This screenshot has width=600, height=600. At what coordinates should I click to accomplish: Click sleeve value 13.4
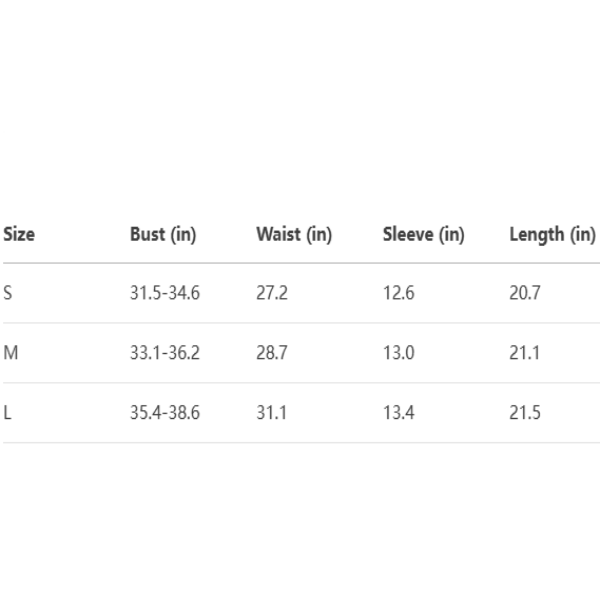pos(399,412)
